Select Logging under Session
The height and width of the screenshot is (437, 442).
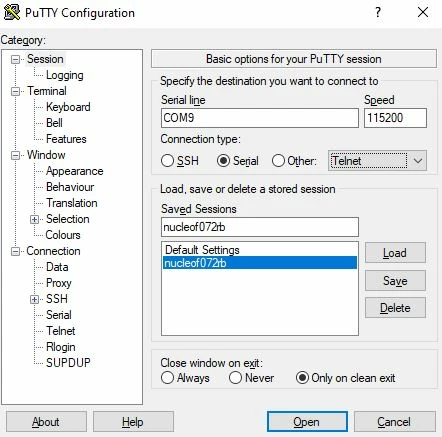(x=65, y=75)
